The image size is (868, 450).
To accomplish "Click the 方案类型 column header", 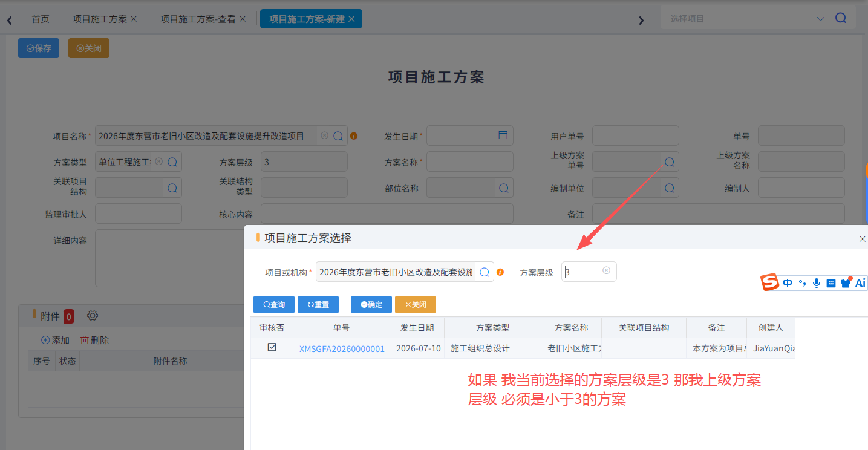I will (x=492, y=328).
